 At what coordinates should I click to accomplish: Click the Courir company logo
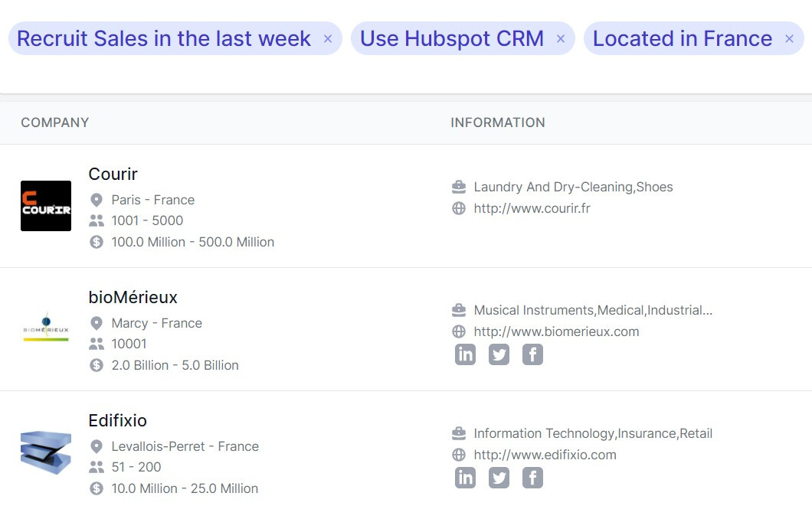click(x=46, y=206)
